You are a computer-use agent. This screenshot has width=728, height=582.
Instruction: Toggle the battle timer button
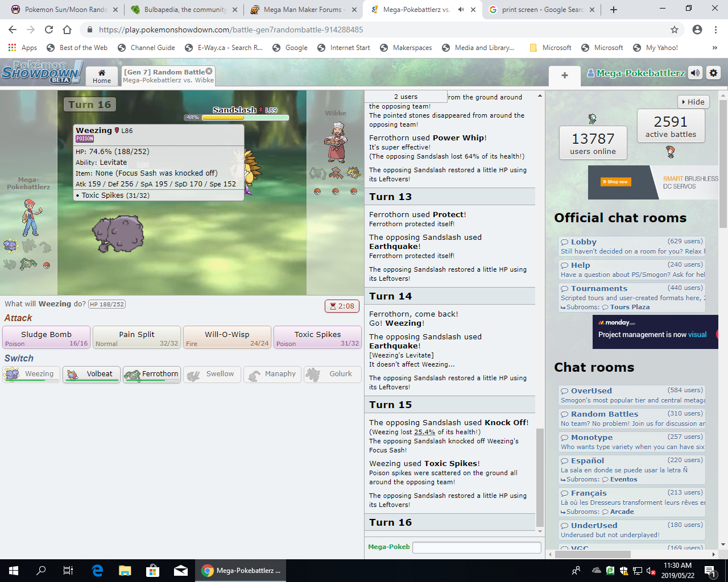[x=341, y=306]
